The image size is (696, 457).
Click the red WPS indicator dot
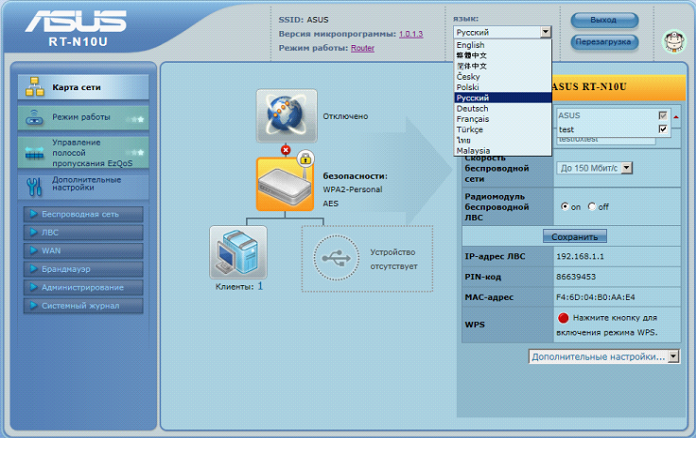tap(563, 318)
